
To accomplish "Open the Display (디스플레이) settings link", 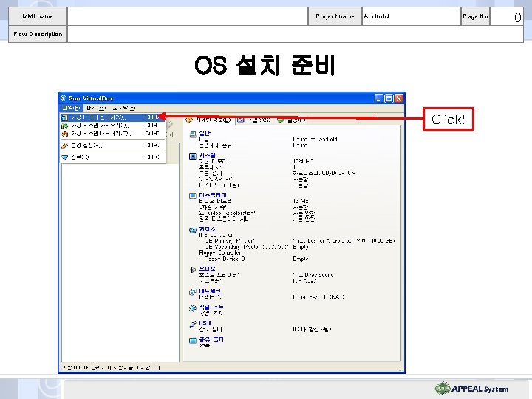I will (x=213, y=195).
